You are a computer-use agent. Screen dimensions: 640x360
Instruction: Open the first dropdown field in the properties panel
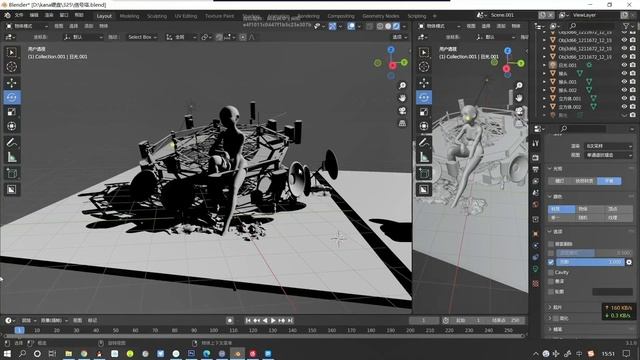click(x=609, y=146)
